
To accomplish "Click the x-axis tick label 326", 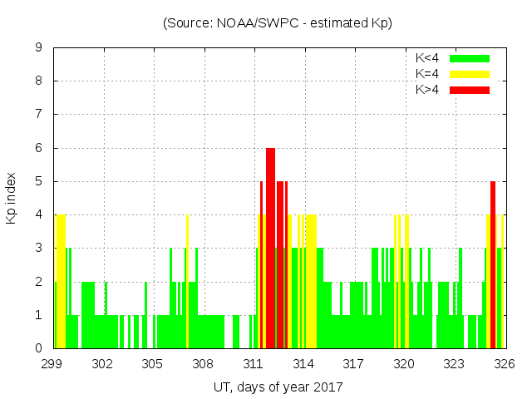I will click(x=504, y=364).
